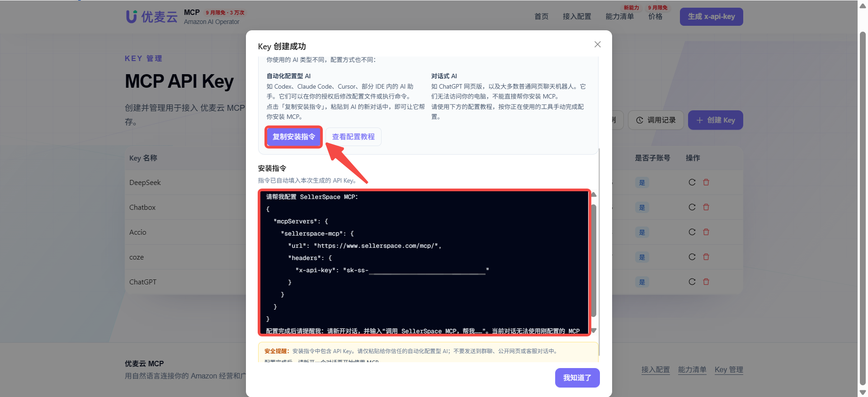Regenerate the Accio key icon

[x=692, y=232]
